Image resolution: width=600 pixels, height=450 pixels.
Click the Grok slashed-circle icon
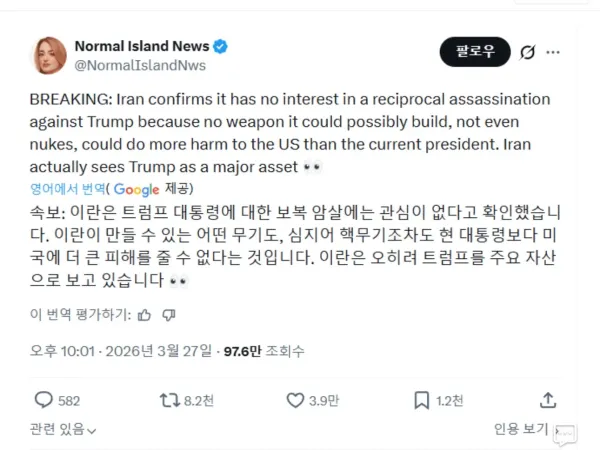pos(527,52)
